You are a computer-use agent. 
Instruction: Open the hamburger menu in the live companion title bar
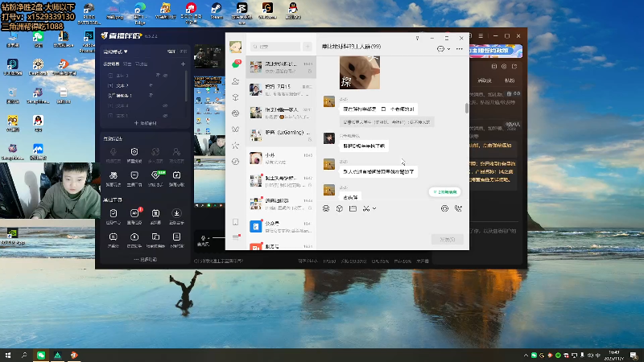coord(481,36)
